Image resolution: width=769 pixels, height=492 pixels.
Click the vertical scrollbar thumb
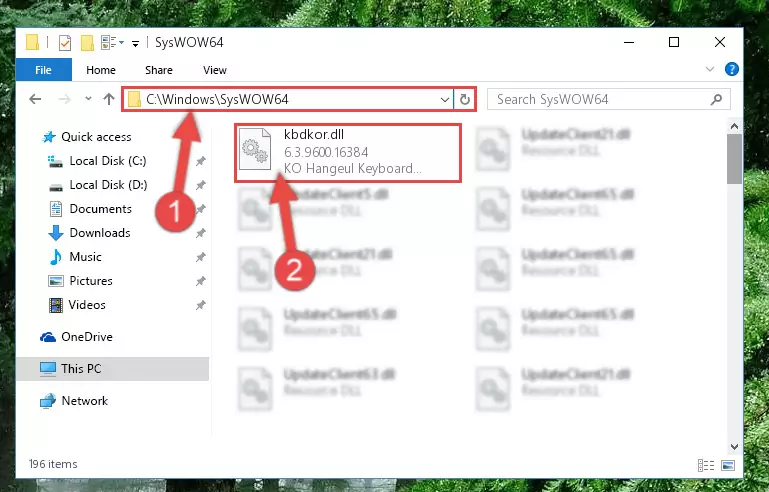pyautogui.click(x=734, y=159)
